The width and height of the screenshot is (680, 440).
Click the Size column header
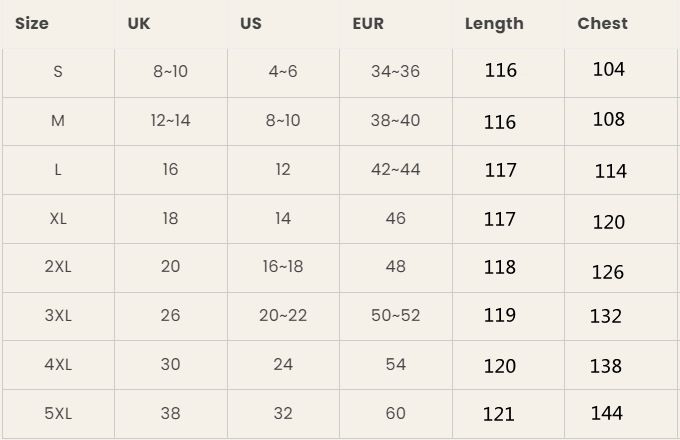[x=32, y=23]
